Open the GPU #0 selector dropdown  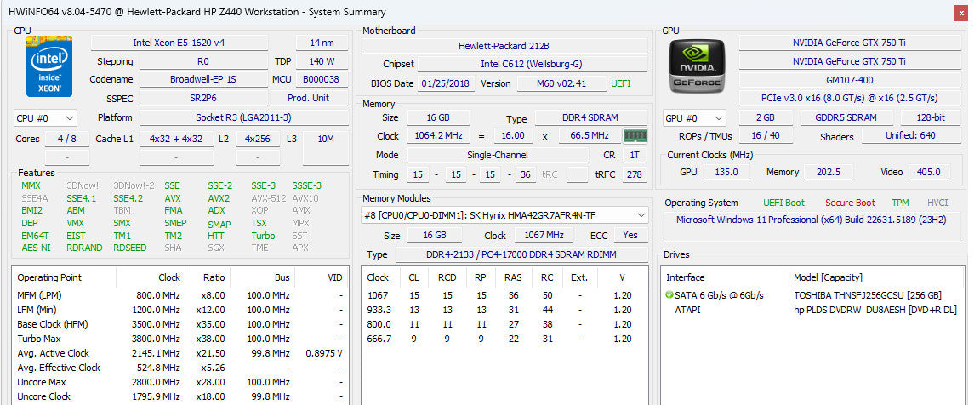(694, 117)
